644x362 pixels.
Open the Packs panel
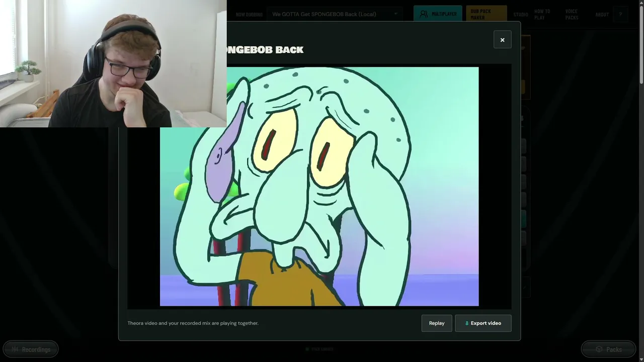click(x=608, y=349)
